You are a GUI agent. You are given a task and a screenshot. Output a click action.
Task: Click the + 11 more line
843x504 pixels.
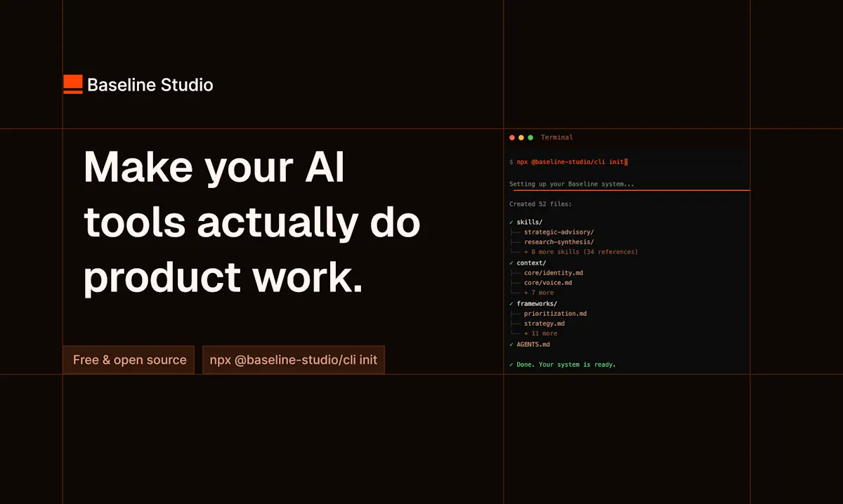point(541,333)
